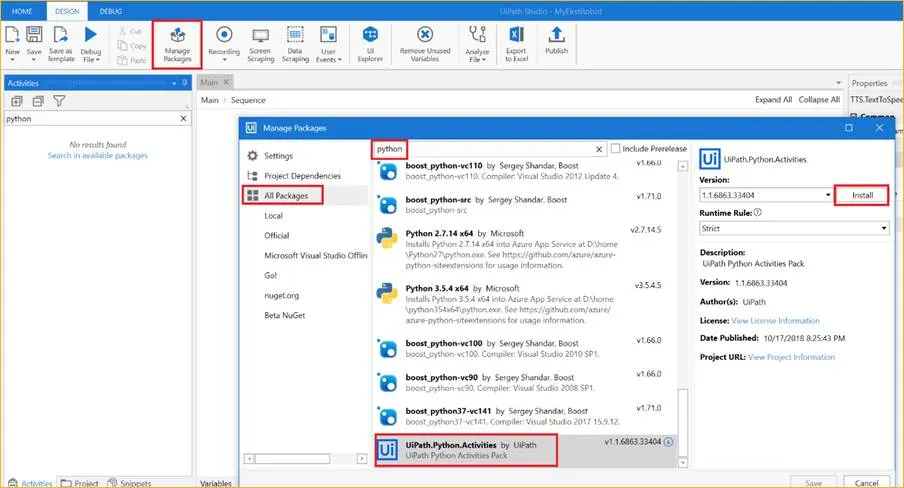The height and width of the screenshot is (488, 904).
Task: Open Manage Packages in the ribbon
Action: point(177,45)
